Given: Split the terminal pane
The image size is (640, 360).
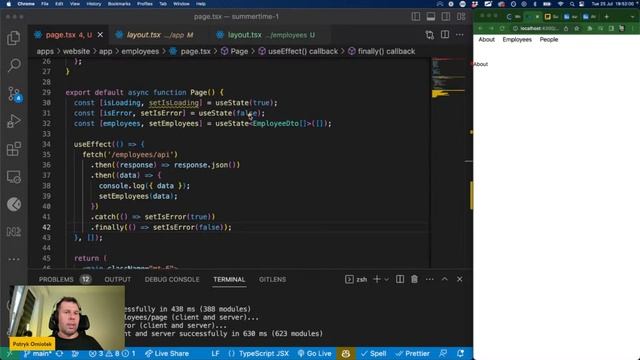Looking at the screenshot, I should [x=400, y=279].
